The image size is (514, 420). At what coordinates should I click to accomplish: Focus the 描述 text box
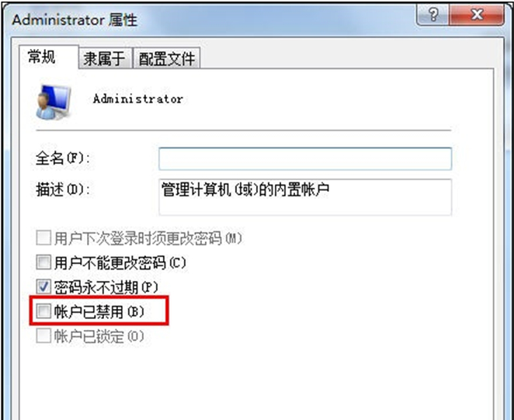pos(305,197)
